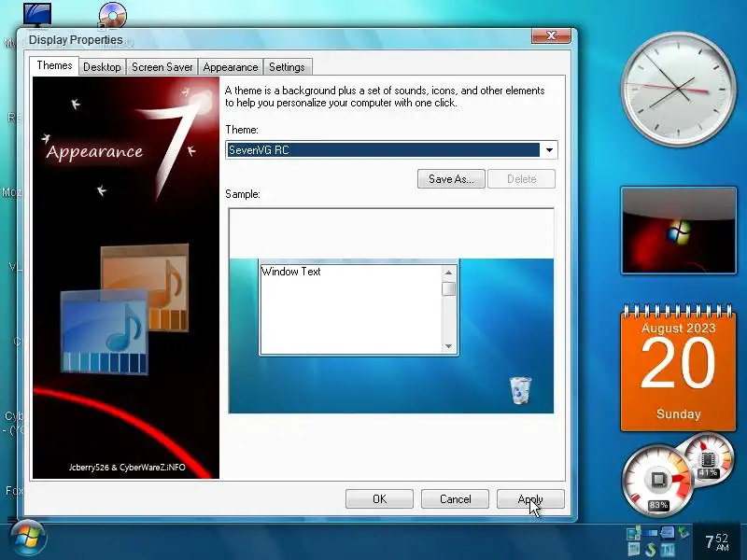Click Cancel in Display Properties
Image resolution: width=747 pixels, height=560 pixels.
coord(455,499)
